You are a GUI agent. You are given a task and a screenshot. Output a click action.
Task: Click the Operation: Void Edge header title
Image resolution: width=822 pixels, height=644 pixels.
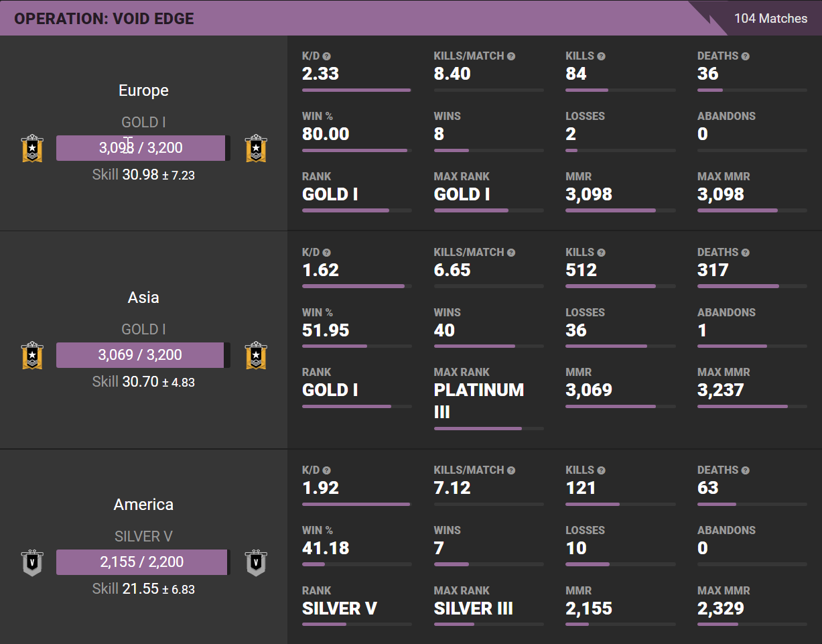click(x=104, y=18)
